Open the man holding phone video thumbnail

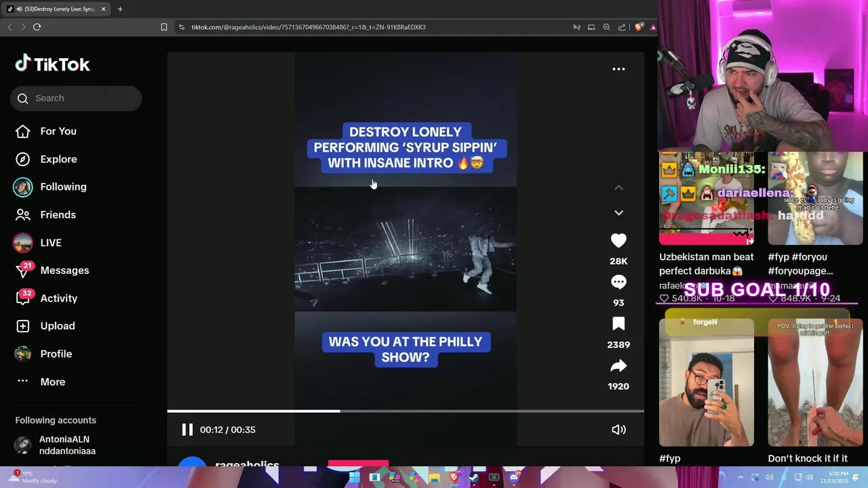pyautogui.click(x=706, y=382)
